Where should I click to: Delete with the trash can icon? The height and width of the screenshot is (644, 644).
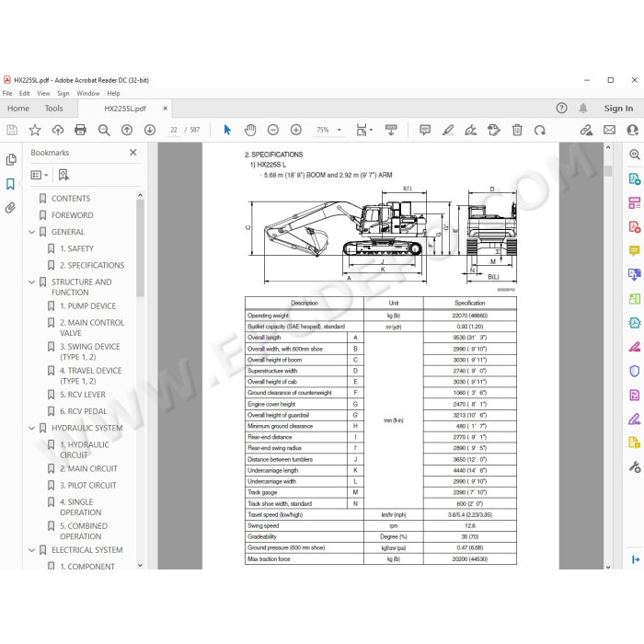pyautogui.click(x=517, y=131)
